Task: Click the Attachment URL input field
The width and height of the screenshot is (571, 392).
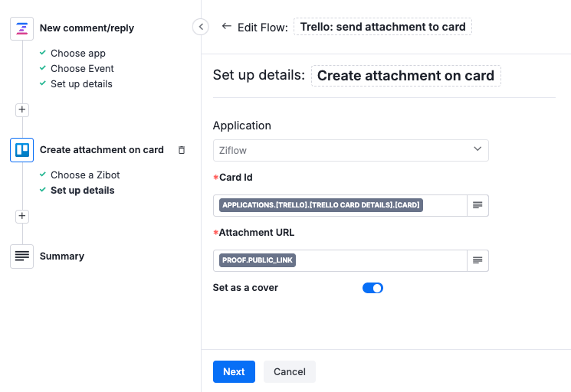Action: coord(340,260)
